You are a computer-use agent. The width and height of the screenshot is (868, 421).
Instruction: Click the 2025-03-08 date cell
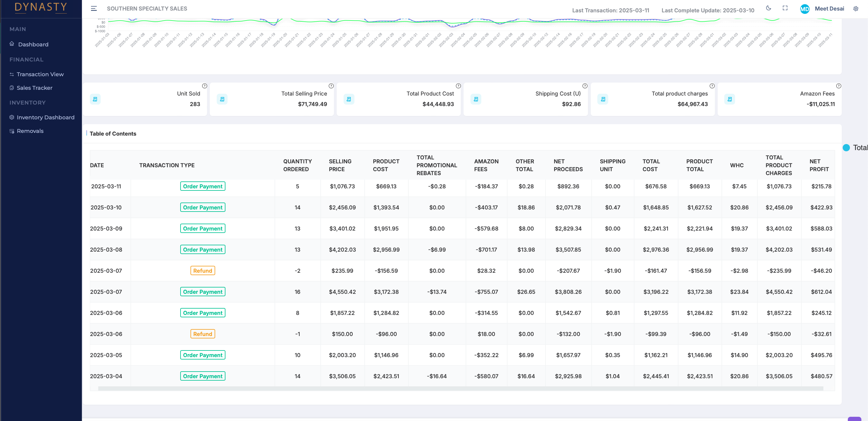(106, 250)
